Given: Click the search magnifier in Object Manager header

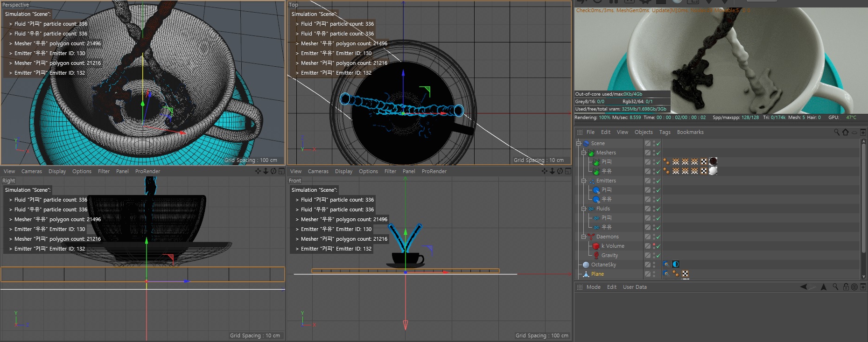Looking at the screenshot, I should [x=836, y=132].
